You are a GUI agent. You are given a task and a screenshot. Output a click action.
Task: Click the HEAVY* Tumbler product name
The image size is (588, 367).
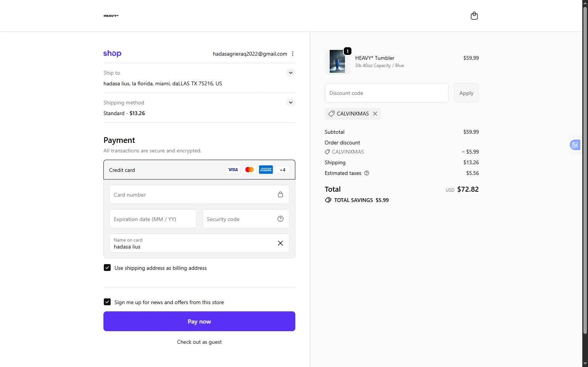click(375, 58)
